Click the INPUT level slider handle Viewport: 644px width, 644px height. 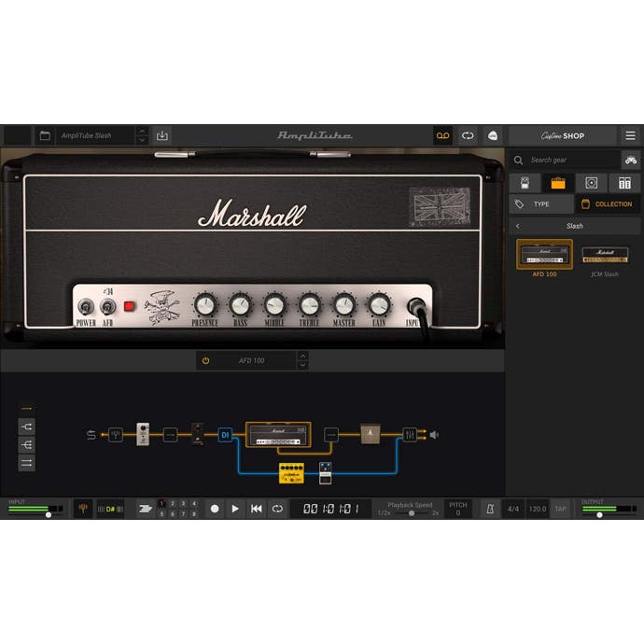click(49, 514)
